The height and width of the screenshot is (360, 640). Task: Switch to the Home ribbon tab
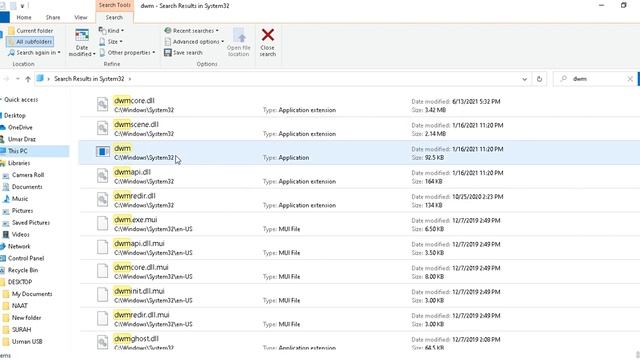(24, 18)
